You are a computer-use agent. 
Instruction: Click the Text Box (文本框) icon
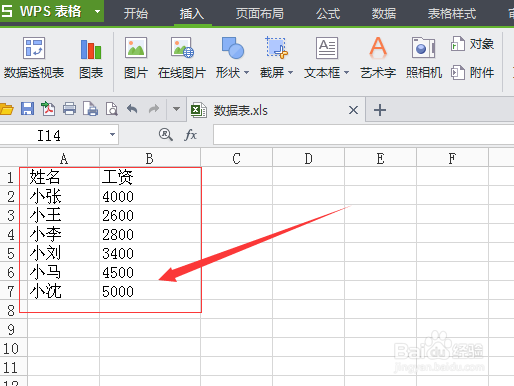tap(327, 48)
